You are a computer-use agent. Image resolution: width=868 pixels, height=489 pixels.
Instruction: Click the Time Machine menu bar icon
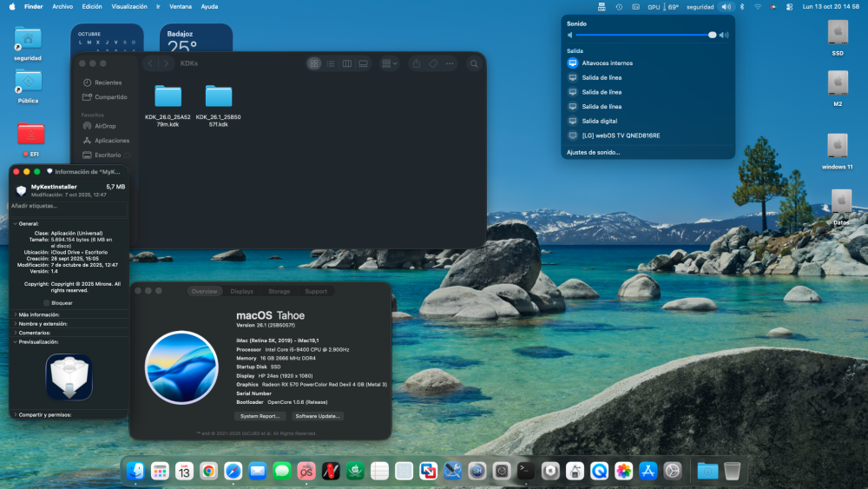619,7
